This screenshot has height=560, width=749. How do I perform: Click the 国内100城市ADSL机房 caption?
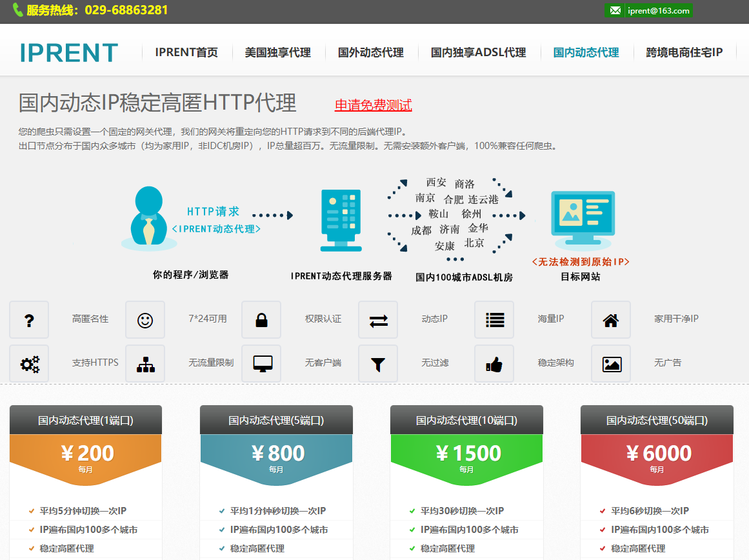464,277
